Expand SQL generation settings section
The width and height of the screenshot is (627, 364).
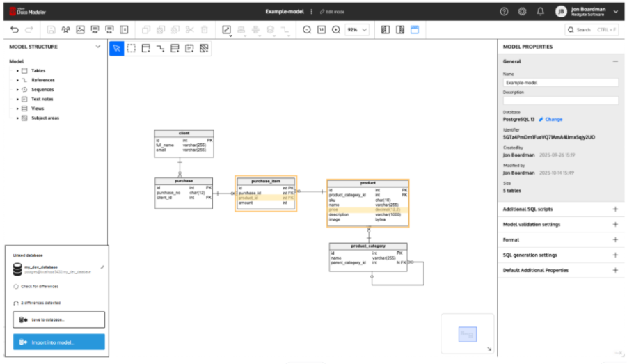(x=614, y=255)
